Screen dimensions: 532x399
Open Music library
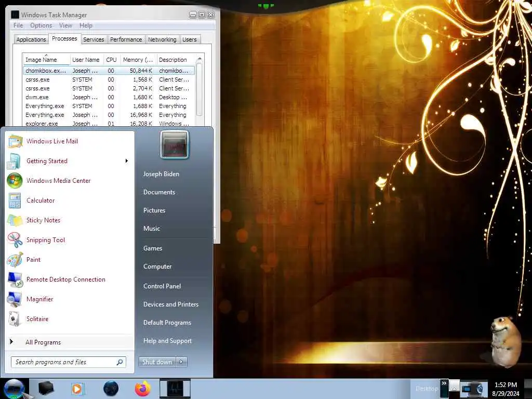click(152, 229)
